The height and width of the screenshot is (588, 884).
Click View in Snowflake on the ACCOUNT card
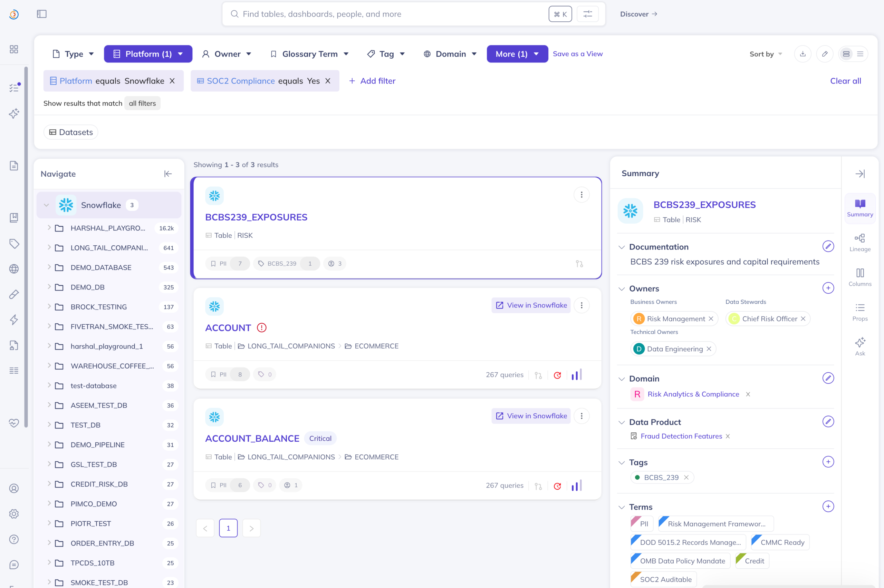point(531,305)
